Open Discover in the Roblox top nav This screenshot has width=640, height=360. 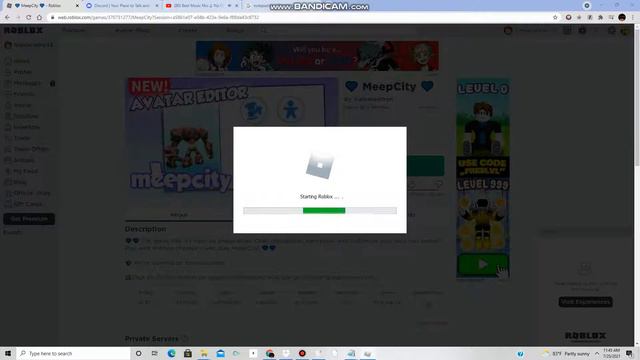click(x=74, y=30)
